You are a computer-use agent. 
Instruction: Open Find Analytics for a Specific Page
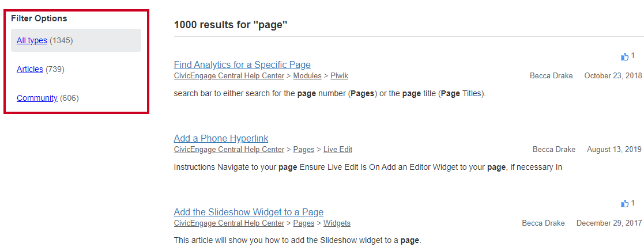242,64
